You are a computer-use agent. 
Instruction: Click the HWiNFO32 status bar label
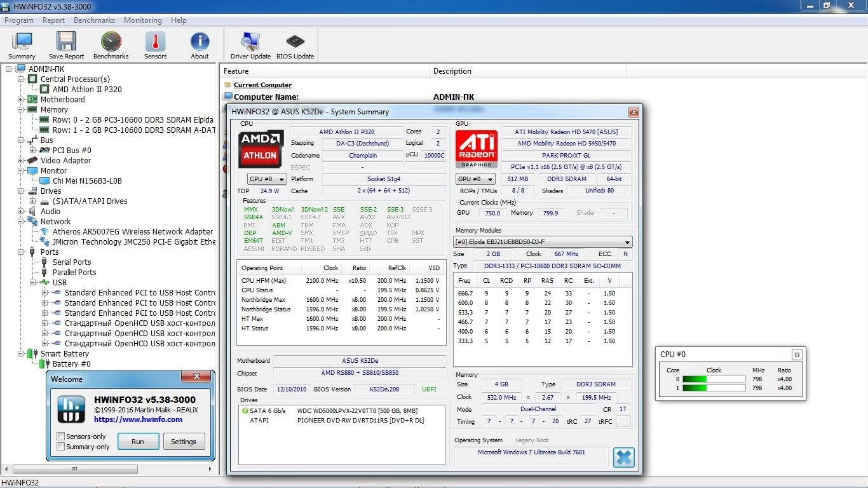(20, 483)
